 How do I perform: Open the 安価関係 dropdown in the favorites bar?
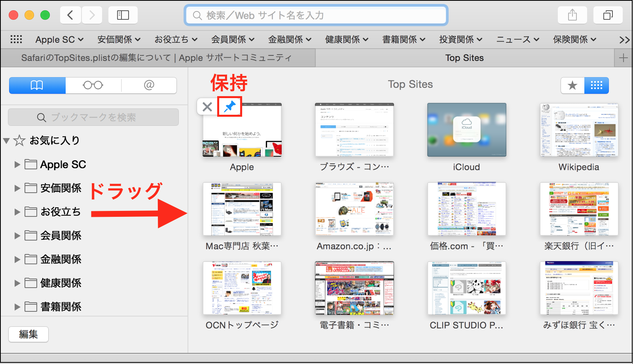pyautogui.click(x=119, y=40)
